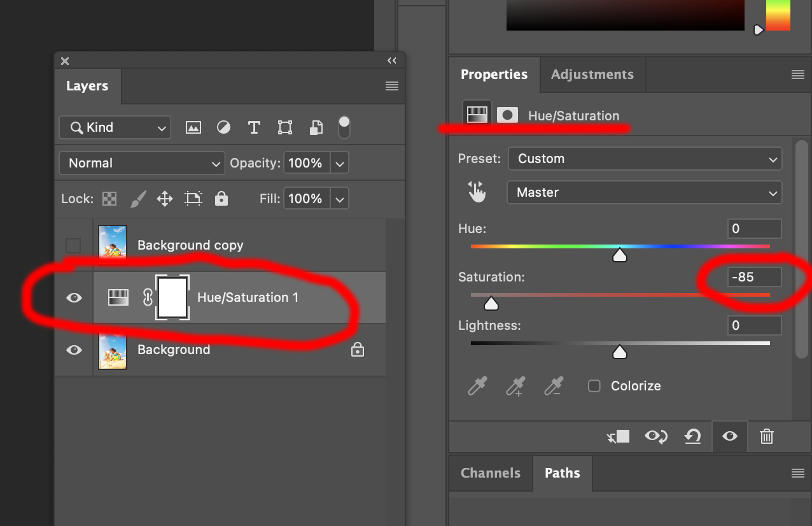Select the pixel layers filter icon
This screenshot has width=812, height=526.
point(193,127)
